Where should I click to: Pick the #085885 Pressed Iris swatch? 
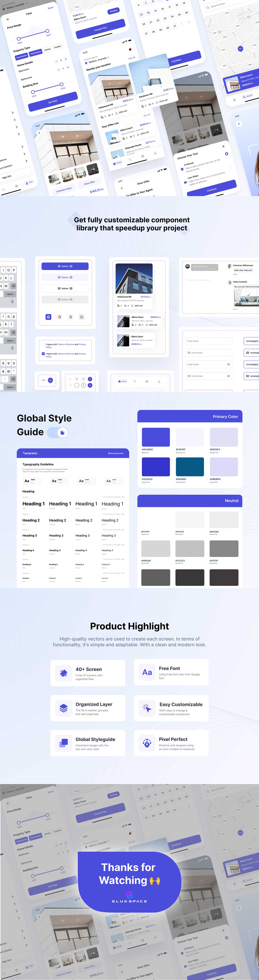[x=190, y=467]
